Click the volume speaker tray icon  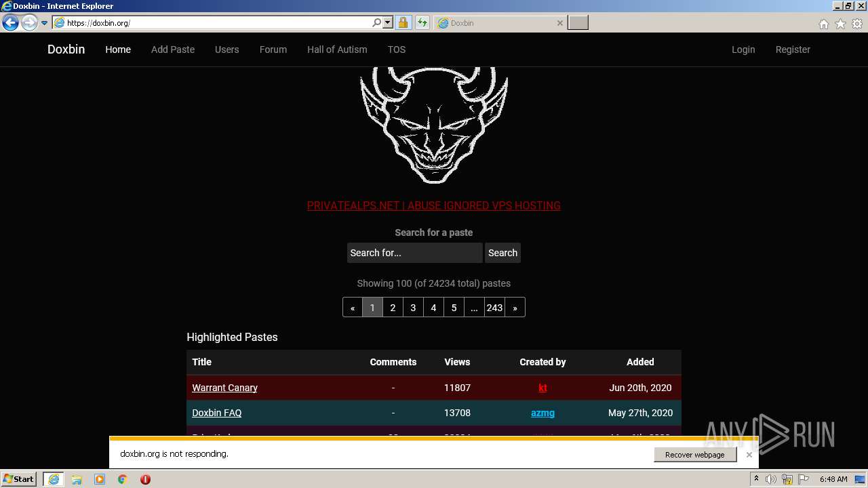(x=771, y=479)
